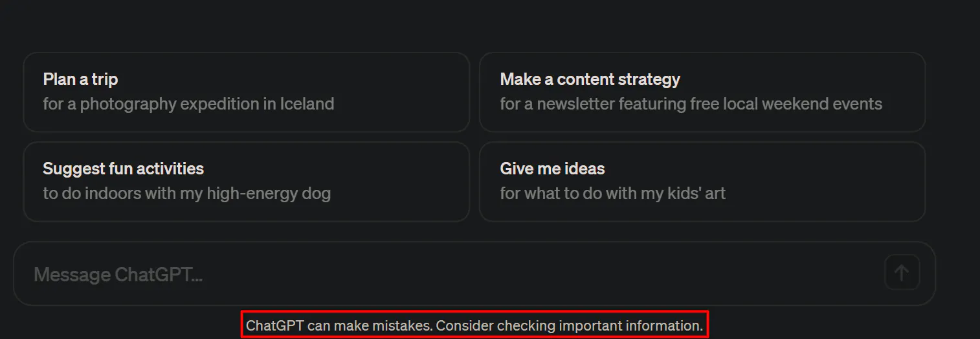Choose the Make a content strategy card
Viewport: 980px width, 339px height.
pyautogui.click(x=702, y=92)
